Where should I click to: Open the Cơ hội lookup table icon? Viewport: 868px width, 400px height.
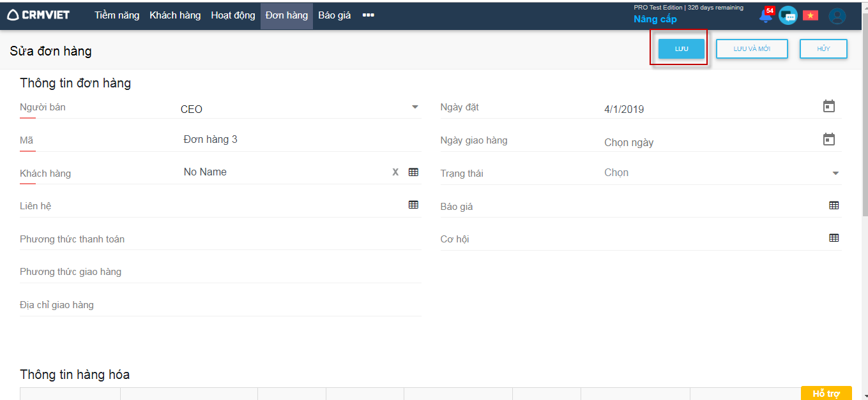[834, 238]
